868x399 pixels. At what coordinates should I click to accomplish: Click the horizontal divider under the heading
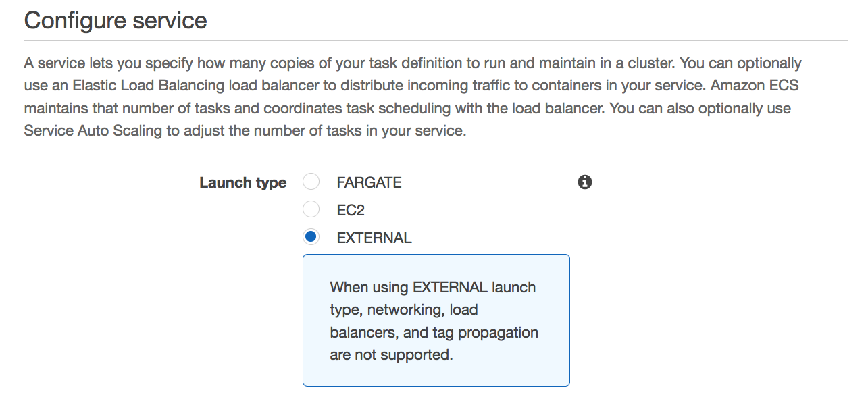pos(436,41)
